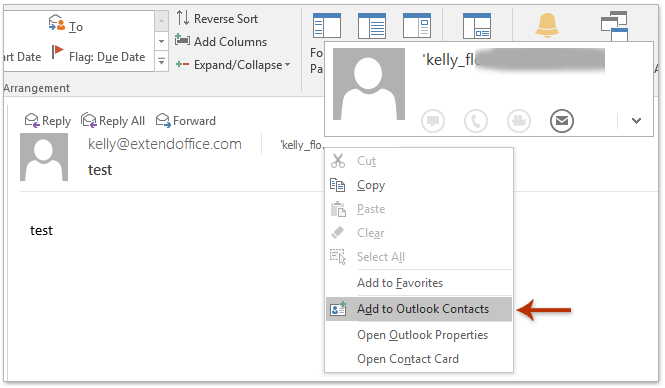Select Open Contact Card entry

coord(419,359)
